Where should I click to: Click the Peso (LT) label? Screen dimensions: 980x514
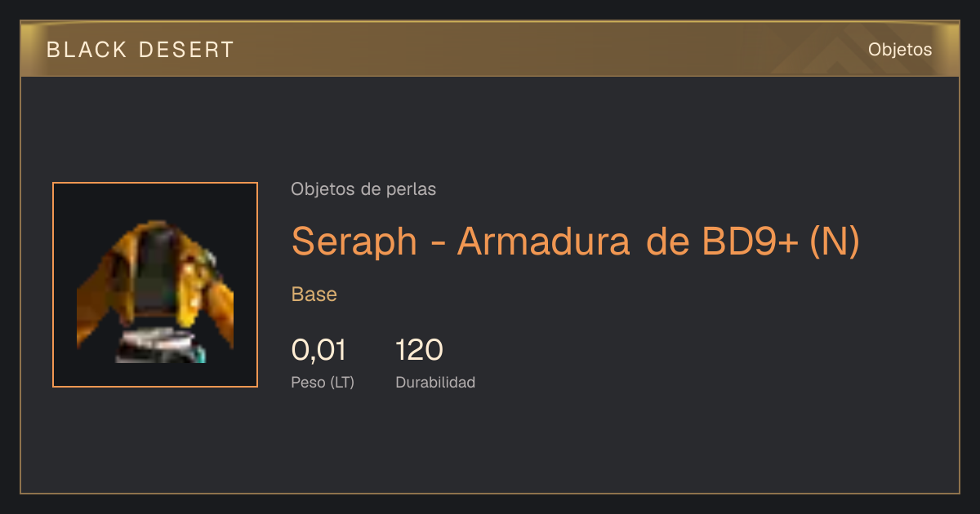click(323, 383)
